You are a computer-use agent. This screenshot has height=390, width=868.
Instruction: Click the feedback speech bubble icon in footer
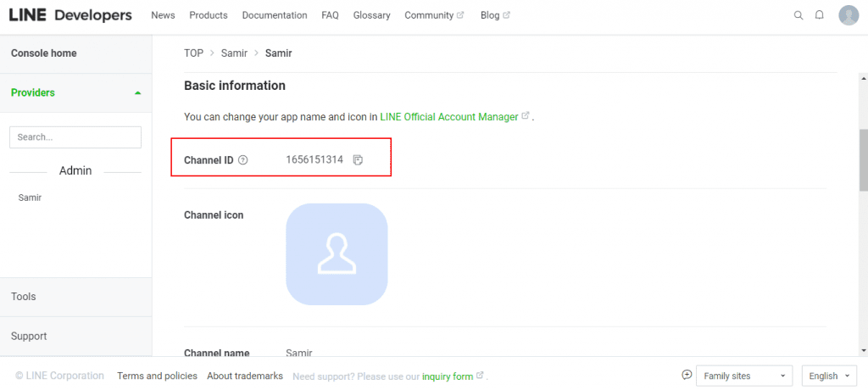point(687,375)
